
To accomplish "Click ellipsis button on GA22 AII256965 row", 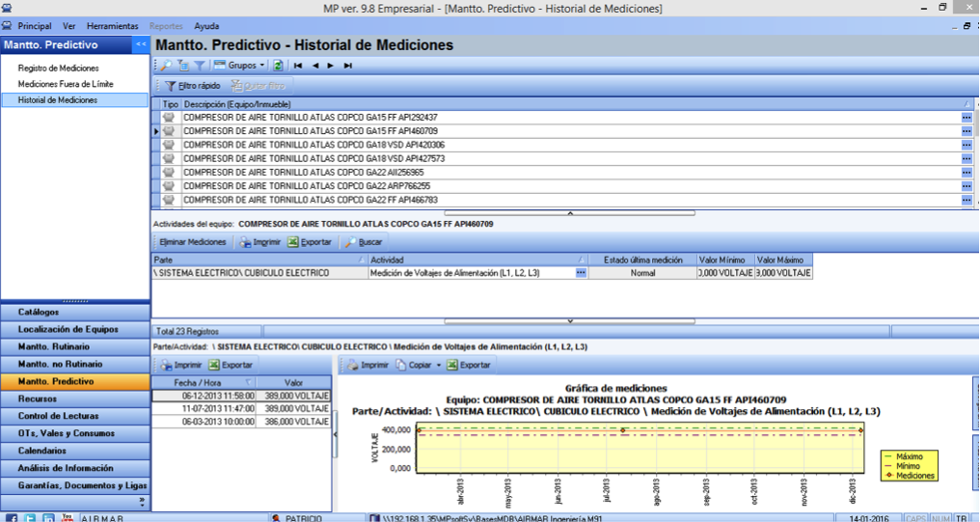I will tap(966, 173).
